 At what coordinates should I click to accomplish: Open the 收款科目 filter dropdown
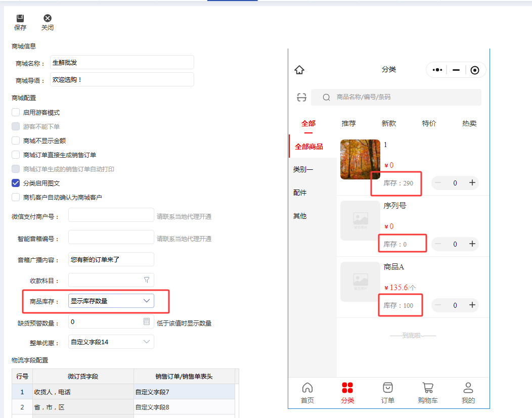point(147,280)
